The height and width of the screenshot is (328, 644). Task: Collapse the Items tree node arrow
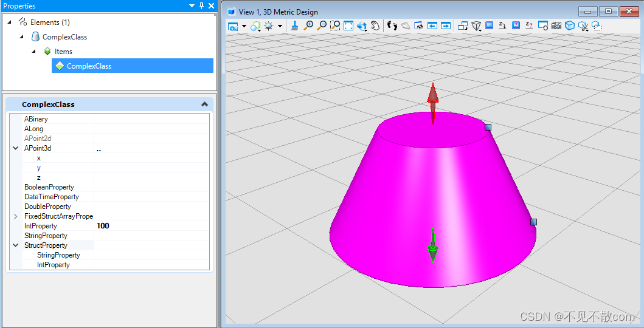(x=34, y=52)
